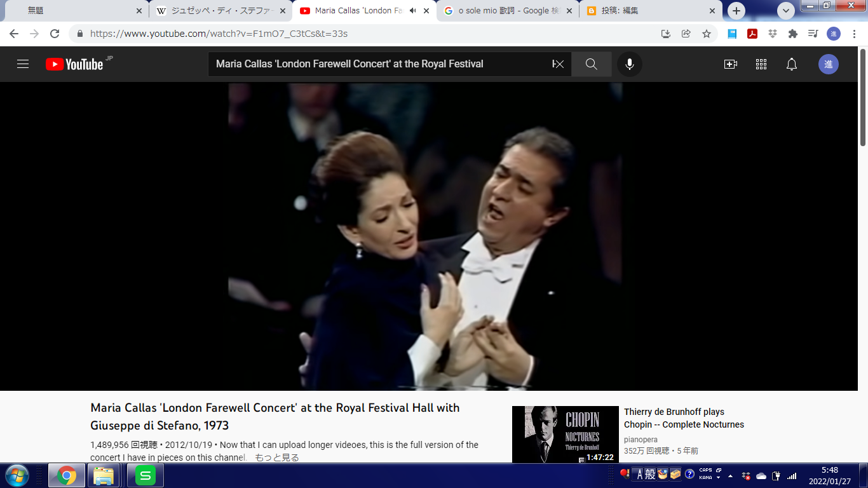Click the Maria Callas video title text

tap(275, 416)
